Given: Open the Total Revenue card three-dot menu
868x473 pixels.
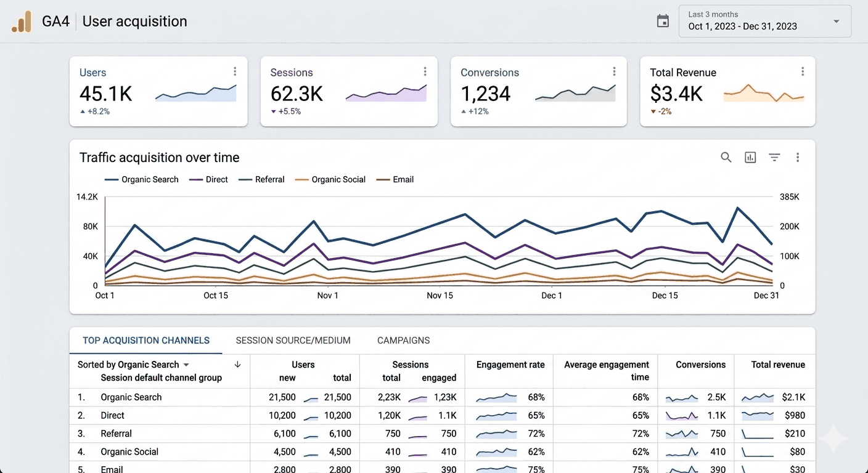Looking at the screenshot, I should click(x=802, y=71).
